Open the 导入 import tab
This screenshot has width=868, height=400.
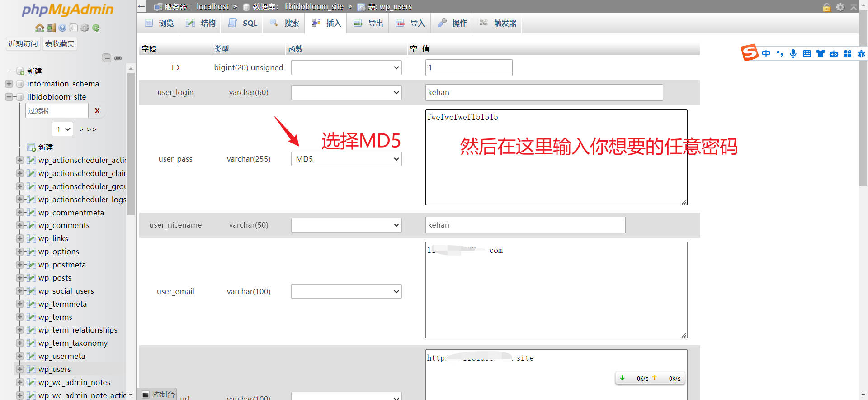click(410, 23)
